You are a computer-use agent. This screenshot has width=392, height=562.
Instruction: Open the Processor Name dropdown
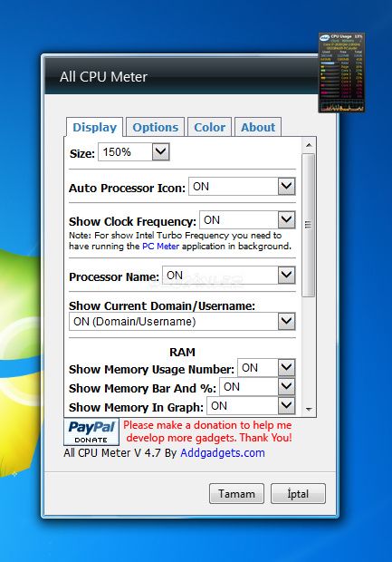pos(229,275)
